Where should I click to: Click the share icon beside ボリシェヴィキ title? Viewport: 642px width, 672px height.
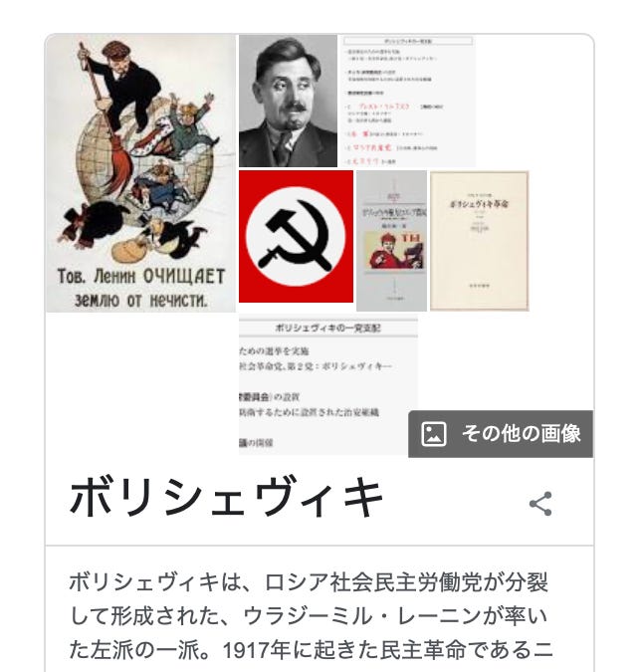click(x=540, y=504)
